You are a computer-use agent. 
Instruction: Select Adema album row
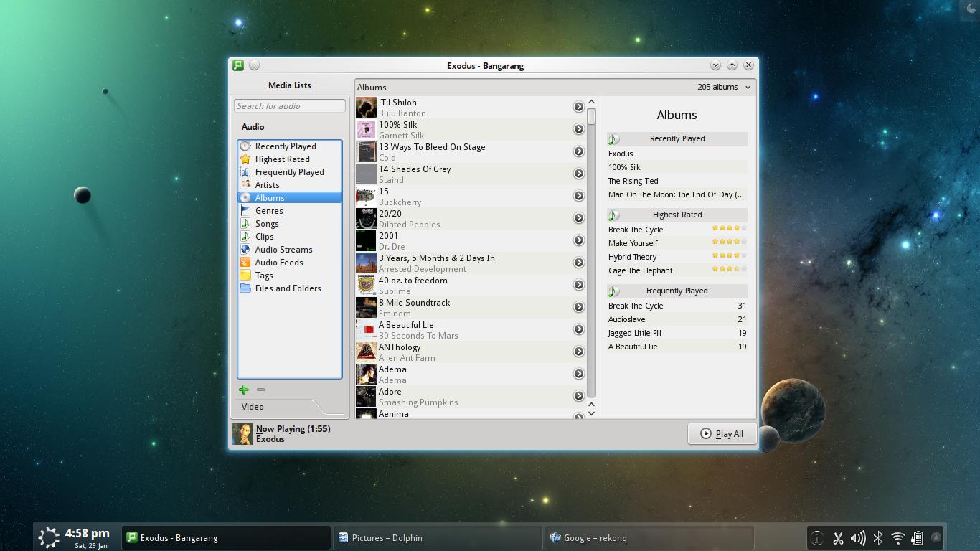[471, 374]
